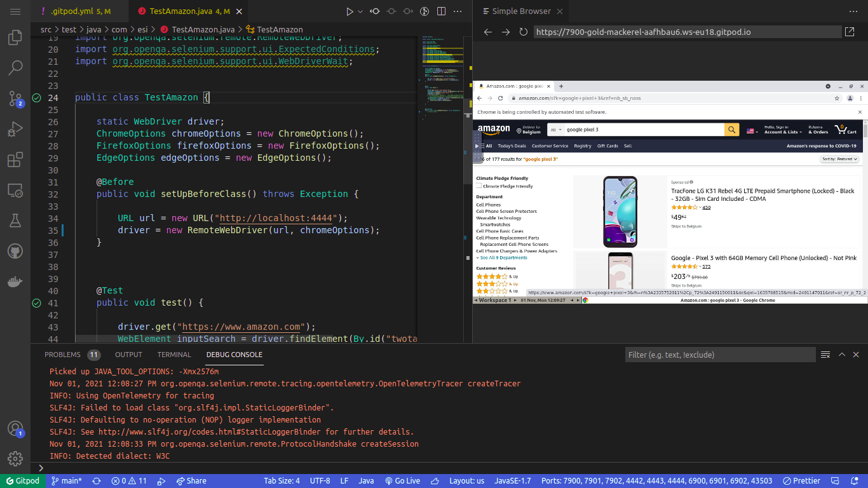Reload the Simple Browser page
The image size is (868, 488).
(524, 32)
